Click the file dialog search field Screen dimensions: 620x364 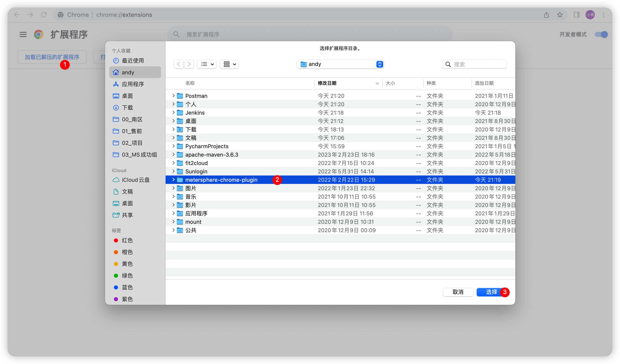coord(474,64)
